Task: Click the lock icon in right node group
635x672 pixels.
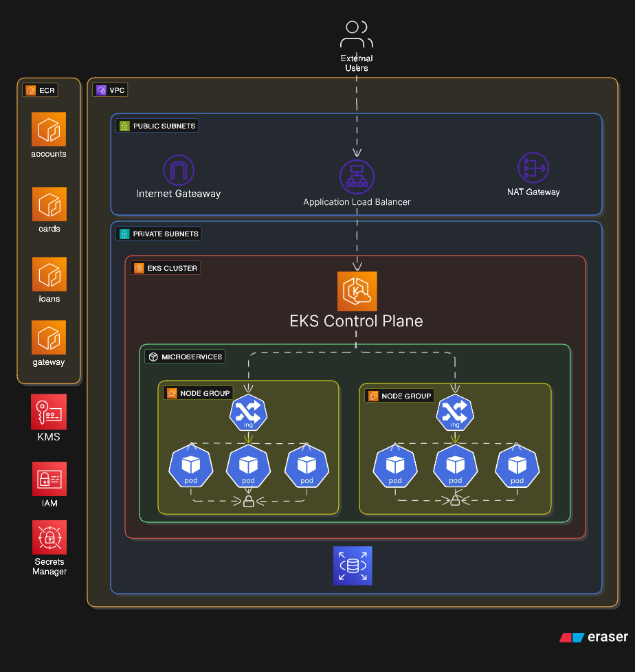Action: [x=456, y=500]
